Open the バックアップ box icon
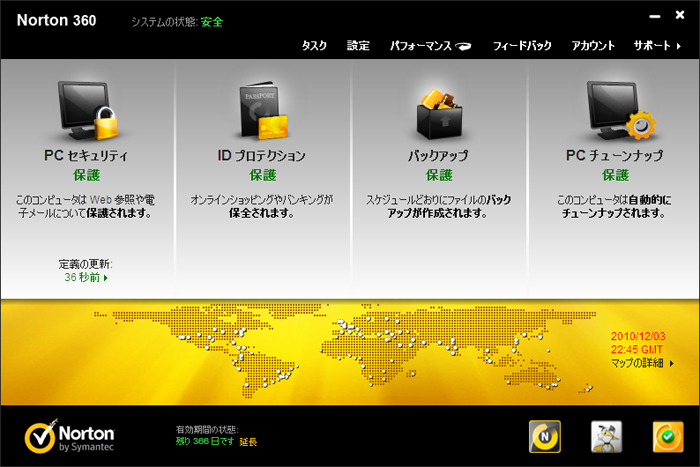Viewport: 700px width, 467px height. [x=439, y=113]
